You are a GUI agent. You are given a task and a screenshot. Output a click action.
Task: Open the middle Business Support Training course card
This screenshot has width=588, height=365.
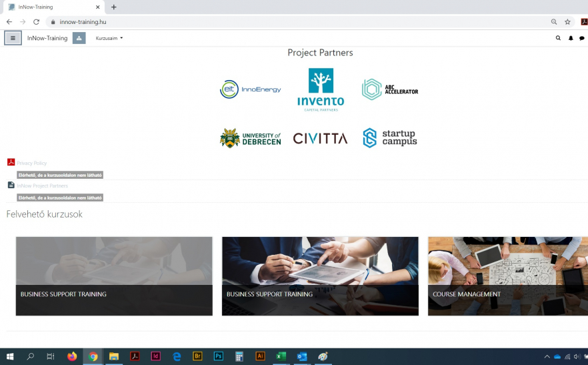320,276
